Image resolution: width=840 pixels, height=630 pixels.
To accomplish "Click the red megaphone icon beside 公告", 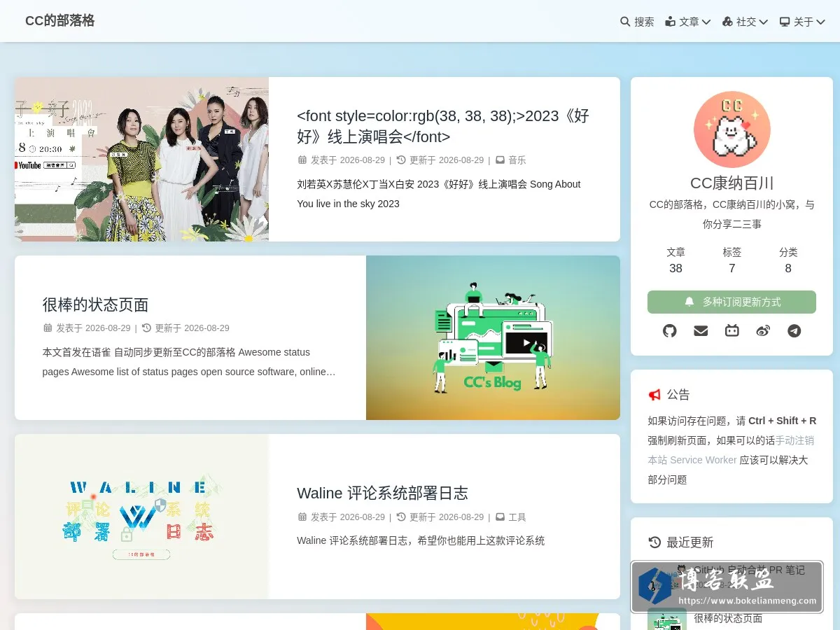I will click(x=654, y=395).
